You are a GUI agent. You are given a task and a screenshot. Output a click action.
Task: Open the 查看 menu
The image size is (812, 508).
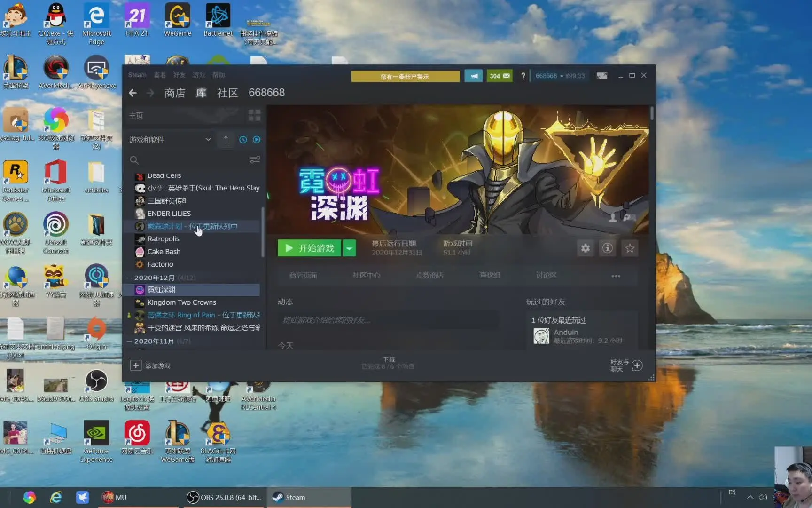(x=160, y=75)
